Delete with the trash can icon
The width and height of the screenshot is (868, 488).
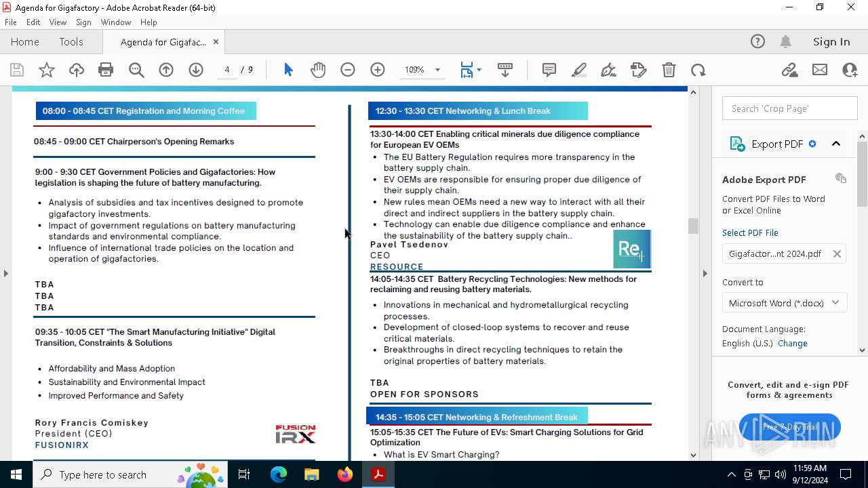(x=669, y=70)
